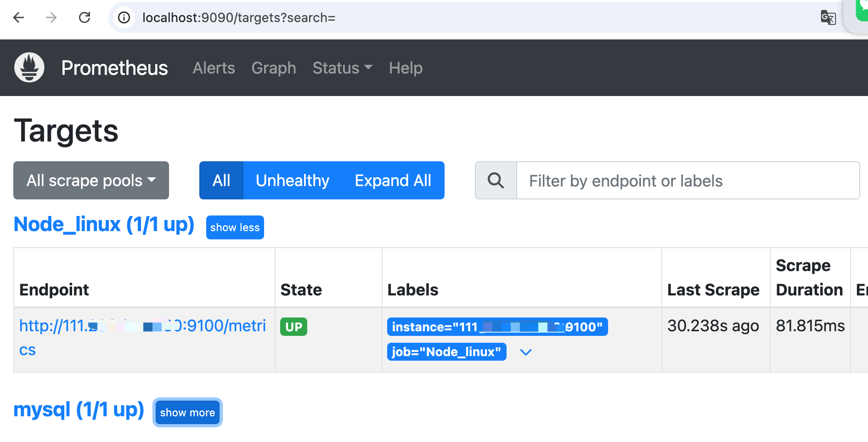Viewport: 868px width, 442px height.
Task: Click the 30.238s ago value
Action: click(713, 326)
